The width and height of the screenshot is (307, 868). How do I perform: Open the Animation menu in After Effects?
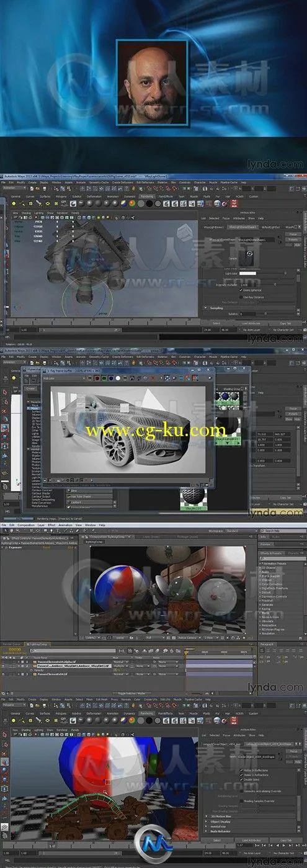click(x=65, y=525)
